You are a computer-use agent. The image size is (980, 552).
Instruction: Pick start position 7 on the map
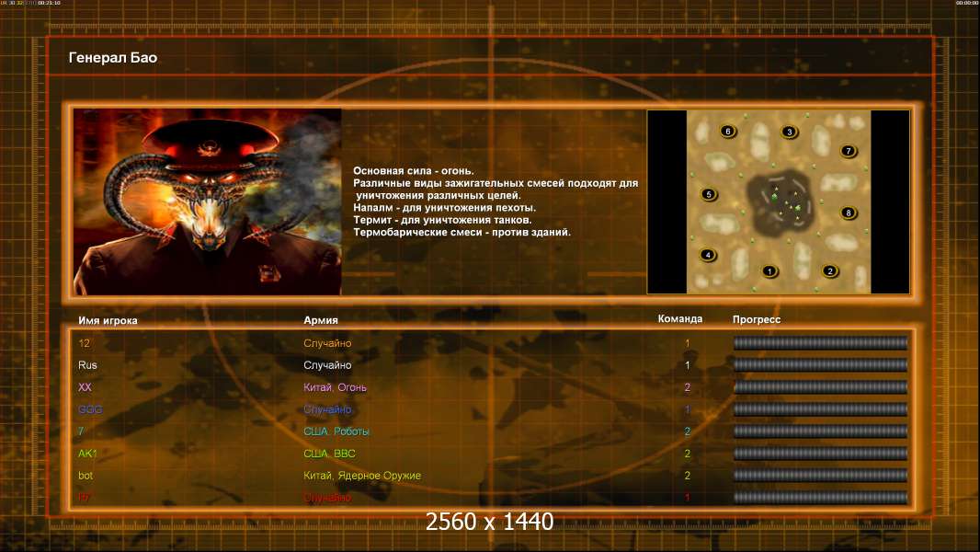click(x=849, y=151)
